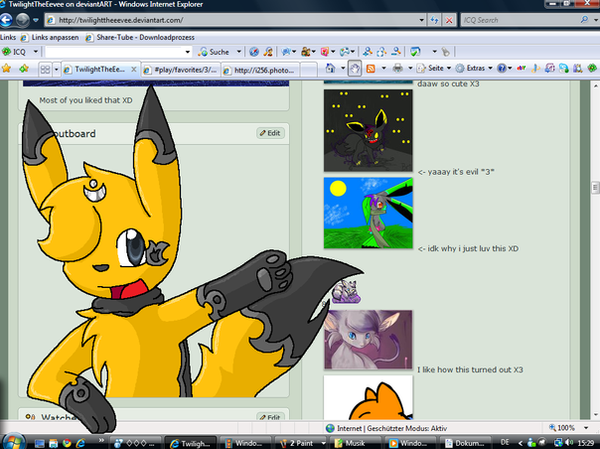This screenshot has height=449, width=600.
Task: Expand the RSS feeds dropdown arrow
Action: click(x=384, y=69)
